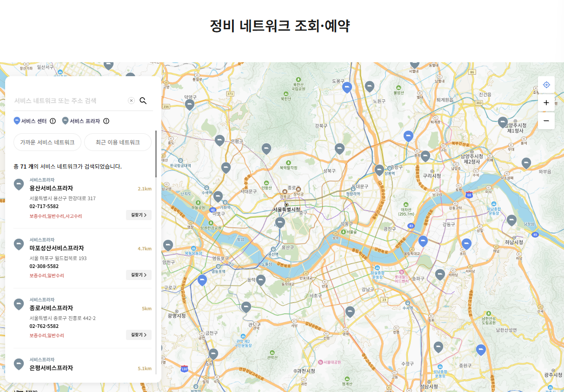Select the blue service center pin at 도봉구
The width and height of the screenshot is (564, 392).
(x=347, y=87)
